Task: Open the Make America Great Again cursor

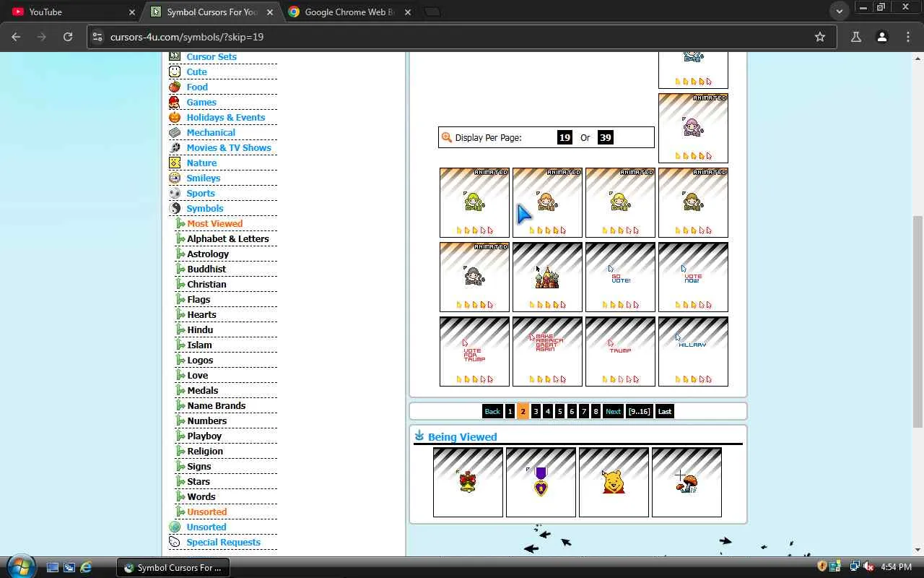Action: (x=547, y=351)
